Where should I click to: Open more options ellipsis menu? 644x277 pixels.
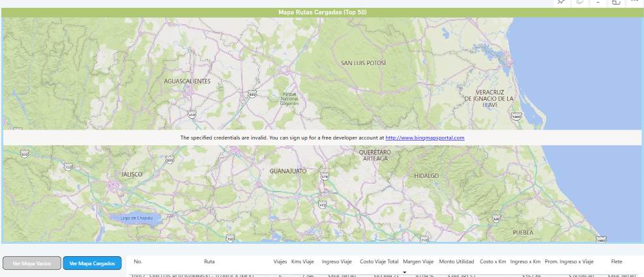634,2
